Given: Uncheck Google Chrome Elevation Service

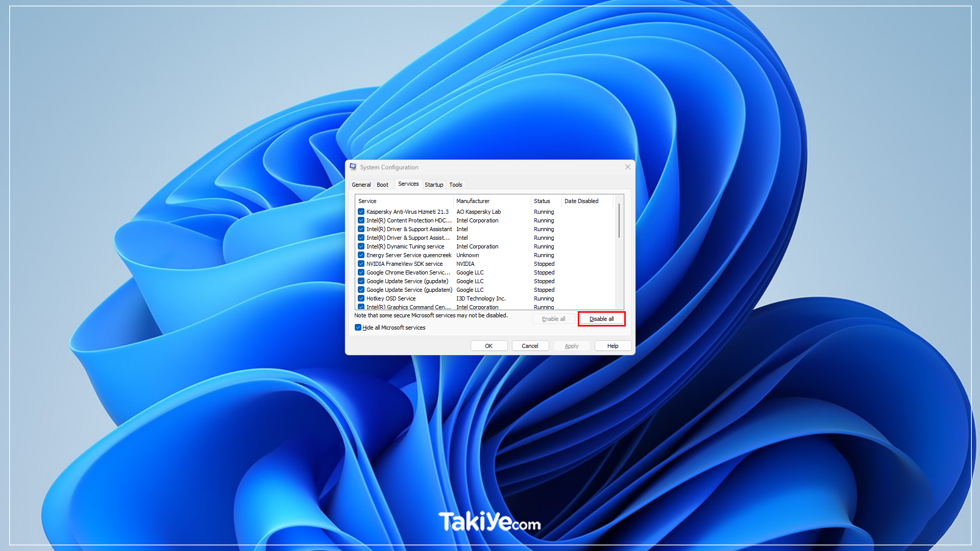Looking at the screenshot, I should click(361, 272).
